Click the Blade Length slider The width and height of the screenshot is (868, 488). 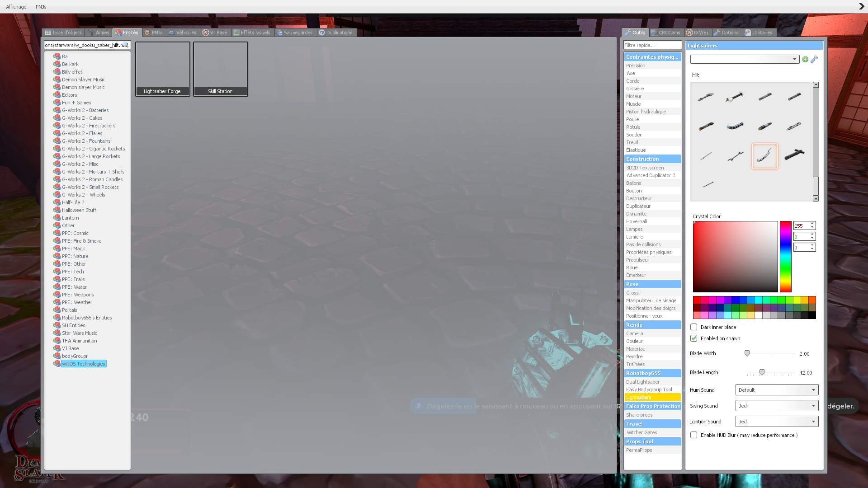(771, 373)
